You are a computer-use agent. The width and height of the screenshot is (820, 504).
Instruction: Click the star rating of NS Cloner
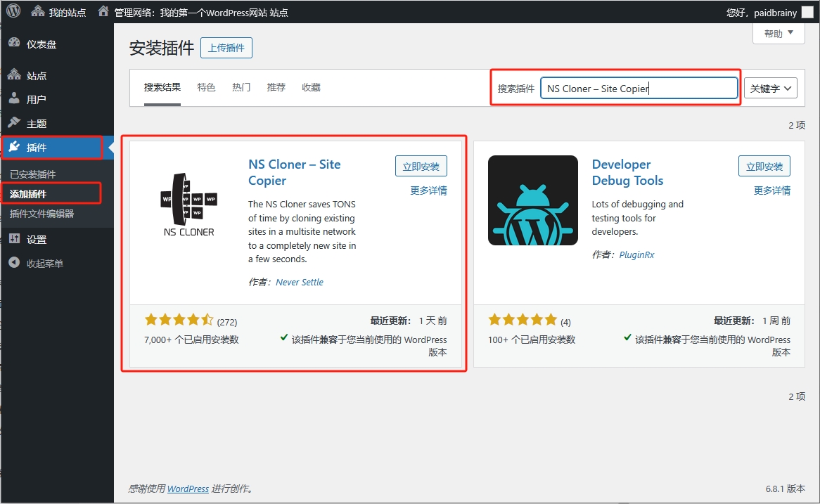[x=179, y=319]
